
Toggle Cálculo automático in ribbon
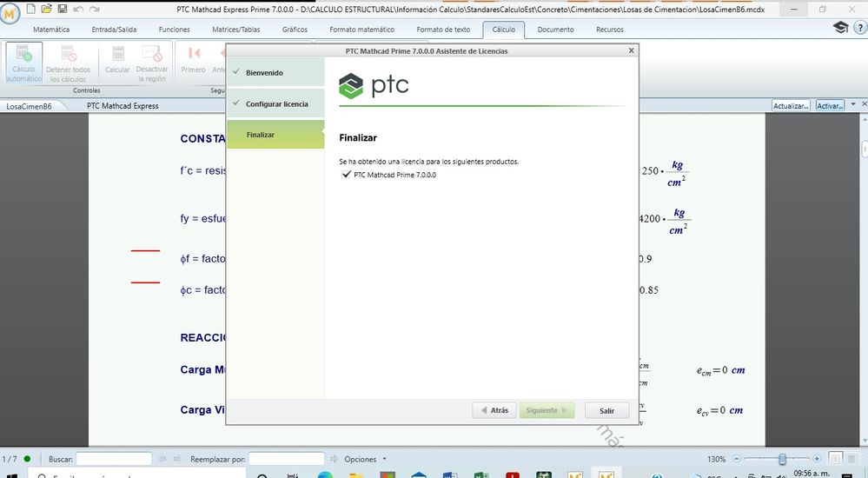tap(23, 63)
